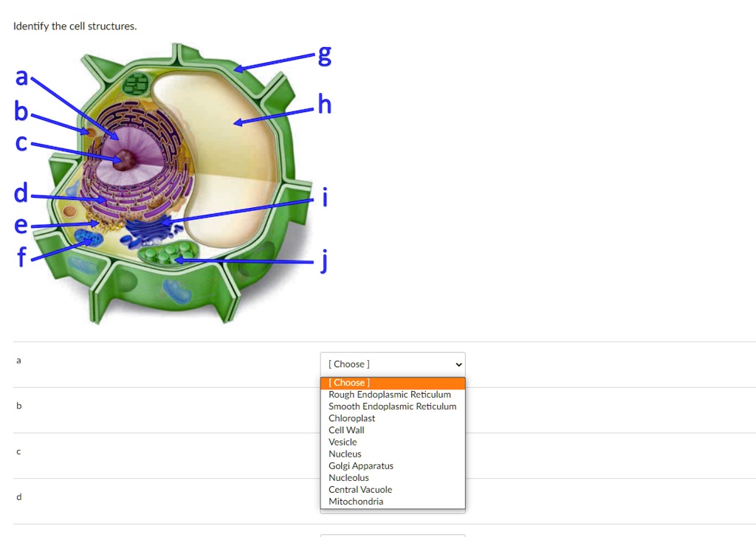The height and width of the screenshot is (537, 756).
Task: Click row "b" in the question list
Action: point(18,406)
